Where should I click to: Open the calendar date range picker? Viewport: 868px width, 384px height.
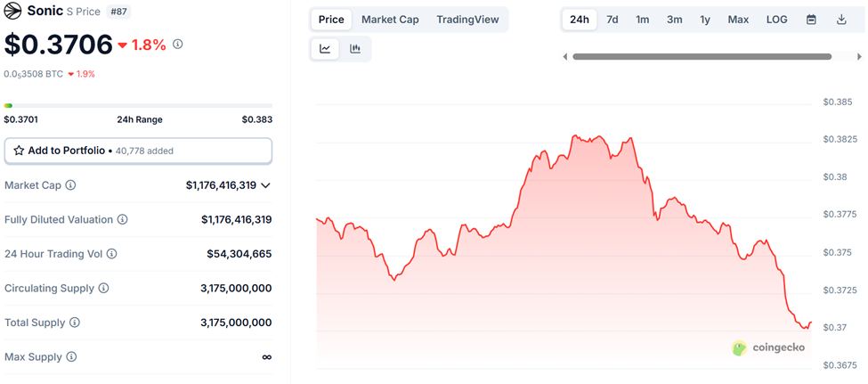pyautogui.click(x=811, y=20)
